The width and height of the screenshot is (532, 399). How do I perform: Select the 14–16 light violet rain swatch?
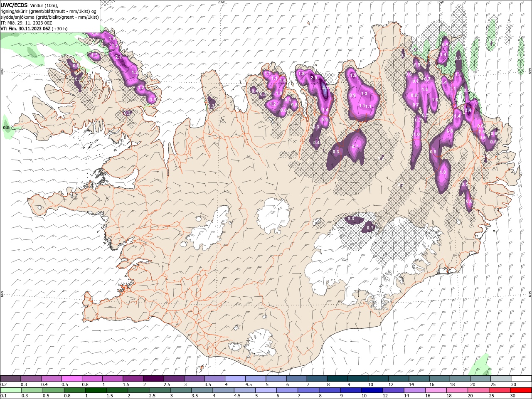(x=414, y=390)
